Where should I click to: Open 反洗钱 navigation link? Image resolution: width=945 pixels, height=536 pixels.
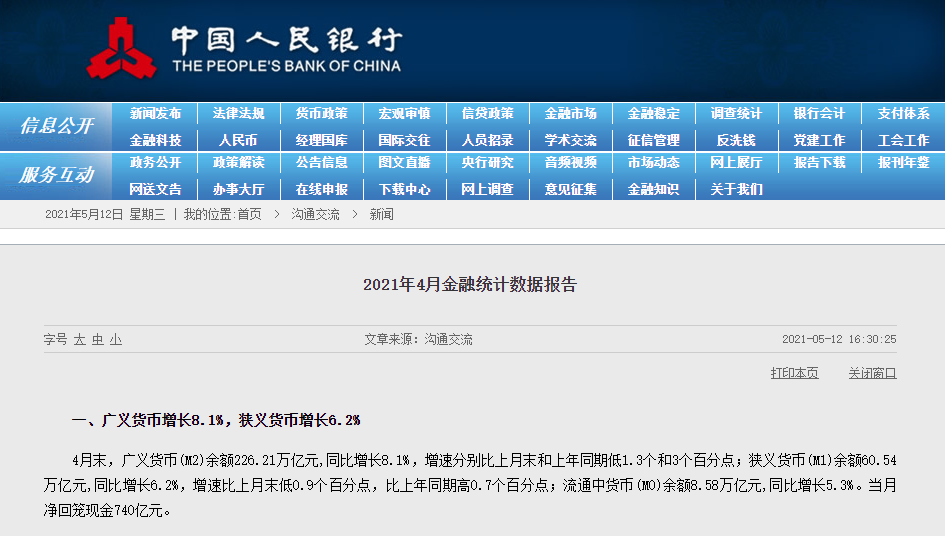(736, 140)
